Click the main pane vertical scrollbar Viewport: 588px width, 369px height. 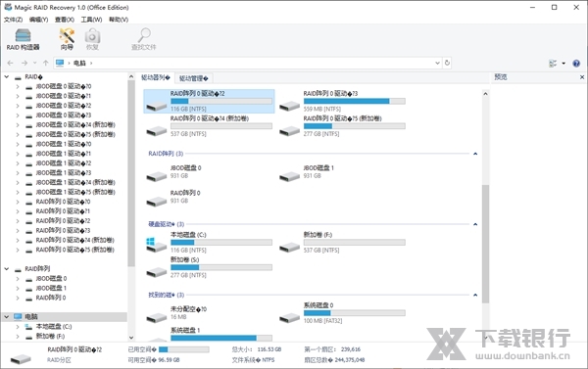click(485, 244)
